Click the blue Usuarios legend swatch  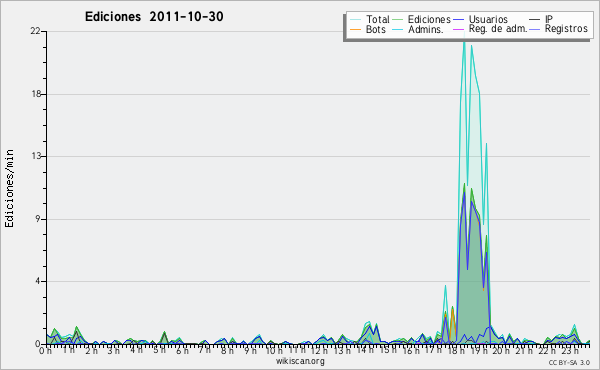tap(458, 20)
